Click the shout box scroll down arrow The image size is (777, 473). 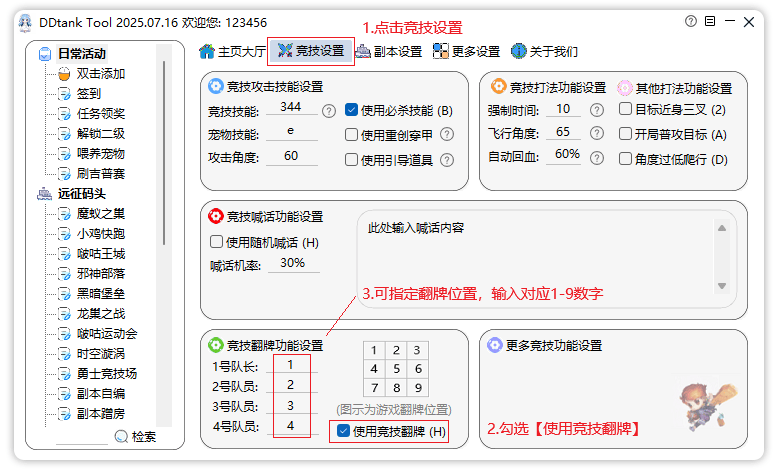coord(722,286)
